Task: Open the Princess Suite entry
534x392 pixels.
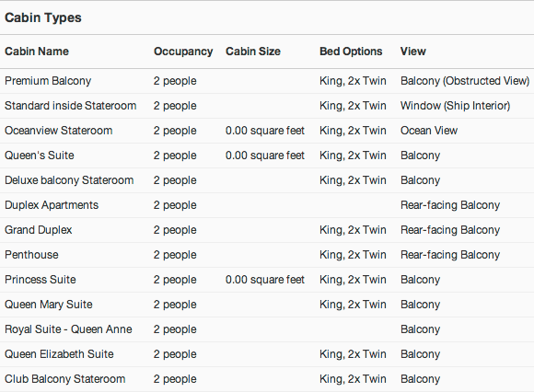Action: pos(41,280)
